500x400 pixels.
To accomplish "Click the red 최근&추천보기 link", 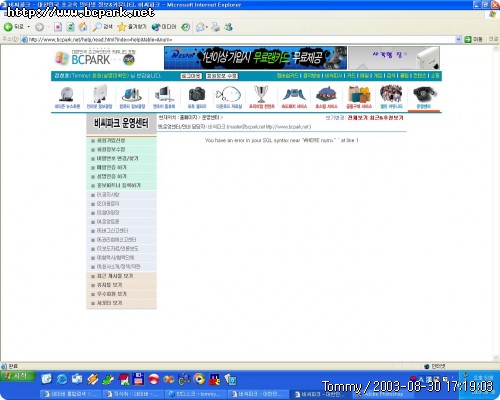I will pos(387,118).
